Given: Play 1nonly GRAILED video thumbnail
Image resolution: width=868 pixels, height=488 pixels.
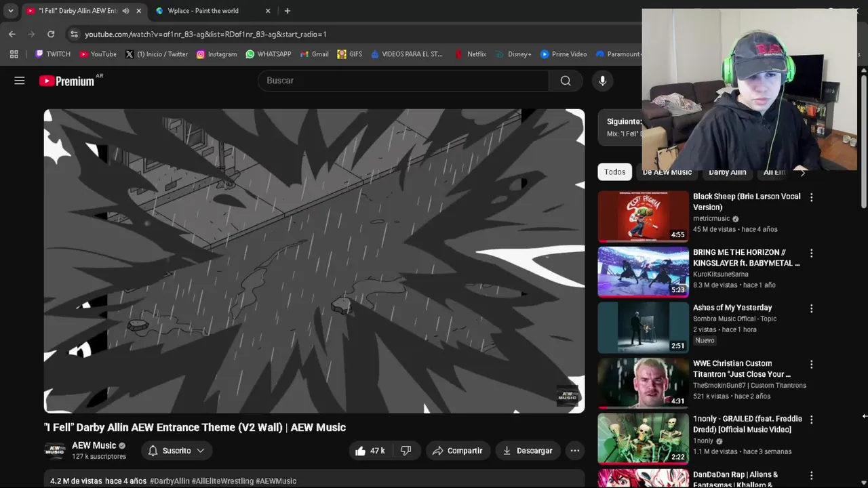Looking at the screenshot, I should 643,439.
